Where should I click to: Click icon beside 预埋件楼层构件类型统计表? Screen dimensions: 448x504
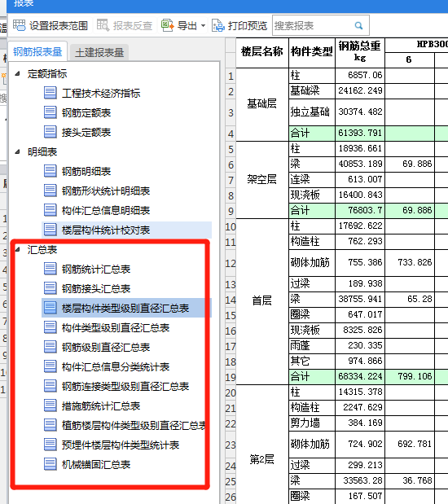[x=51, y=445]
